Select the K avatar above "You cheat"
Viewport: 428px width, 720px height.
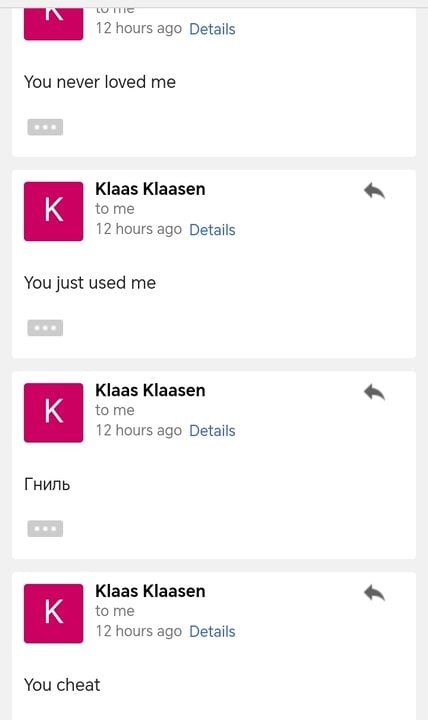point(54,613)
